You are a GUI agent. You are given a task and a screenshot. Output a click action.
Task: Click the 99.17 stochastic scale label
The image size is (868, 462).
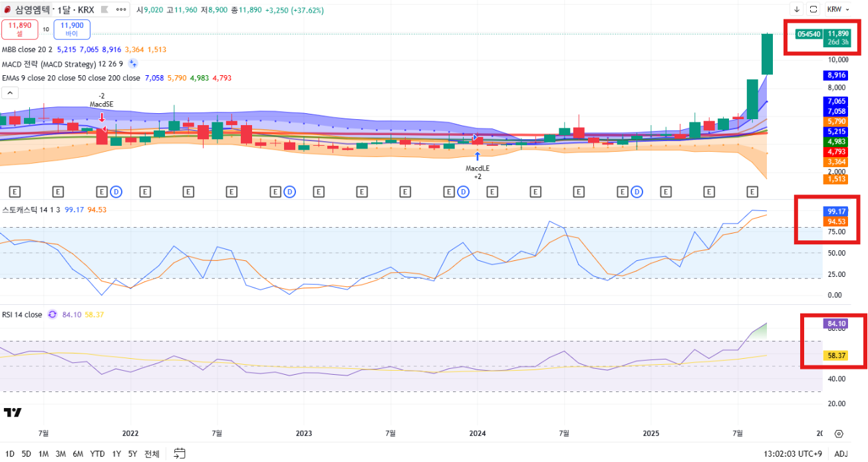pyautogui.click(x=837, y=212)
